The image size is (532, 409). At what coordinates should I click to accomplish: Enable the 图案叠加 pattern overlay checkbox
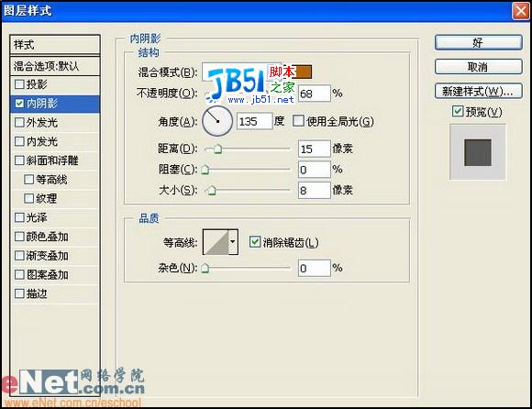19,274
